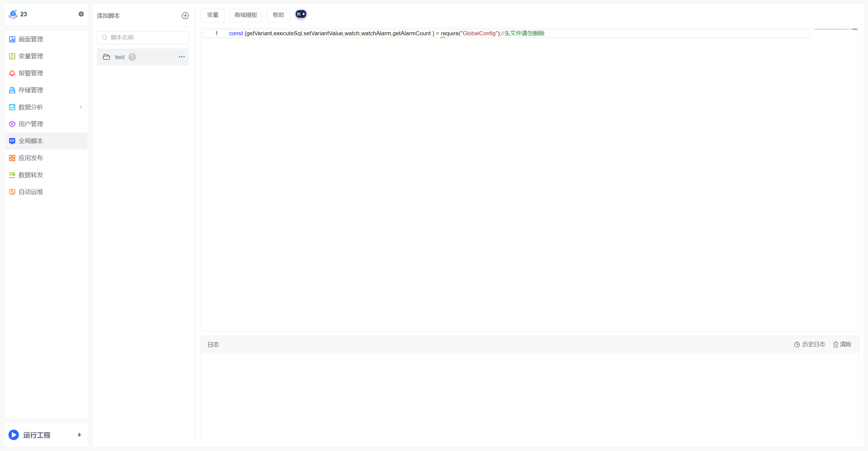Open 自动运维 in sidebar
The height and width of the screenshot is (451, 868).
[31, 192]
